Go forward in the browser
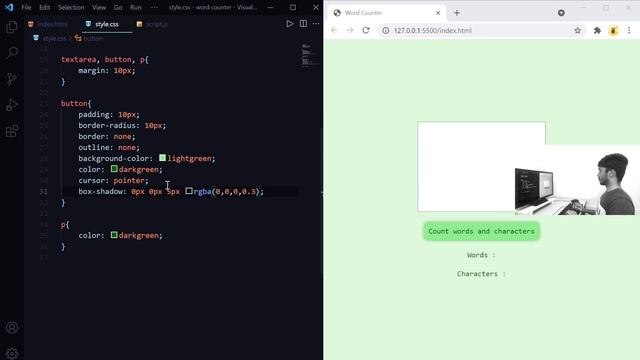This screenshot has height=360, width=640. pos(350,30)
